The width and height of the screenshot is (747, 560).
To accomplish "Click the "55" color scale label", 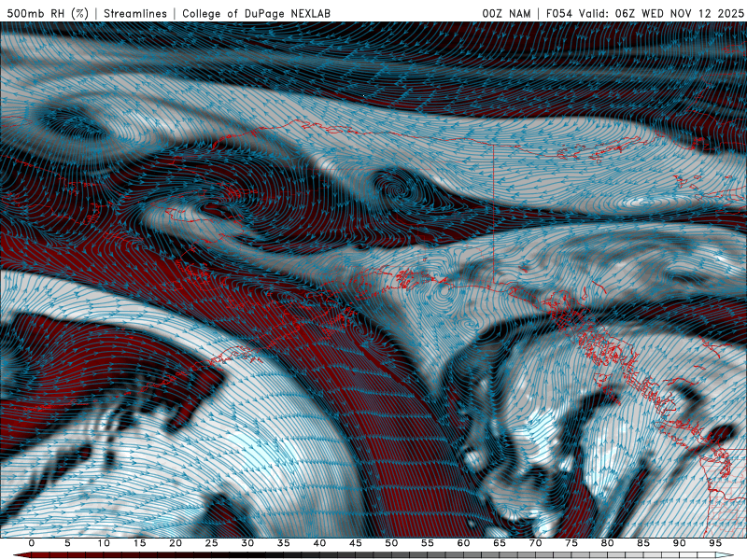I will click(x=428, y=543).
